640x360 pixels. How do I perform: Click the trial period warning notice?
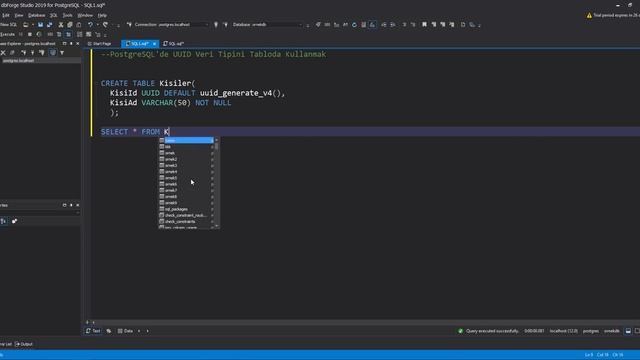coord(613,15)
